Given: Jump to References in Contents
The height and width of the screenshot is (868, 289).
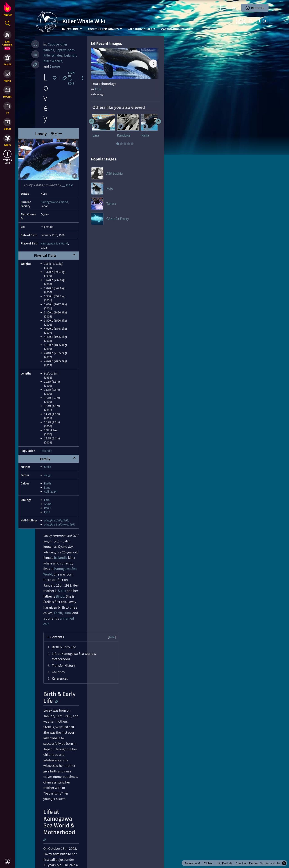Looking at the screenshot, I should click(60, 678).
